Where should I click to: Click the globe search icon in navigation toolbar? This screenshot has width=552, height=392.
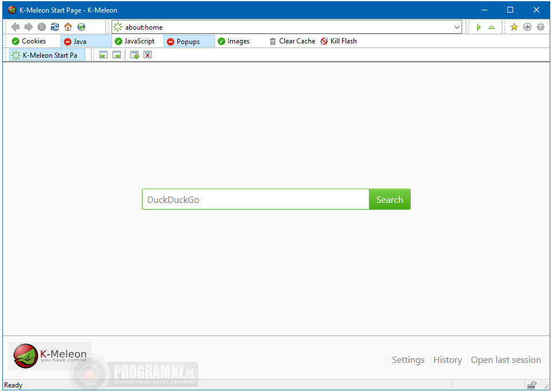(81, 27)
